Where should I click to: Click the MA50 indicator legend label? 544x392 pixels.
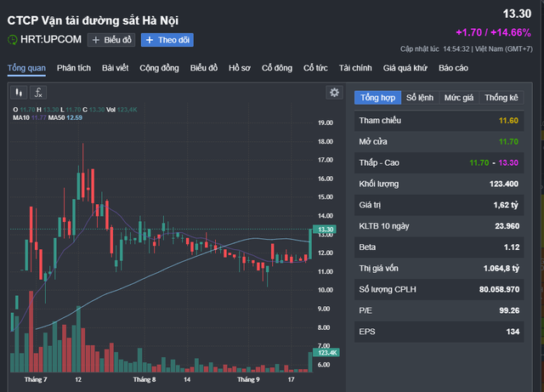(55, 117)
